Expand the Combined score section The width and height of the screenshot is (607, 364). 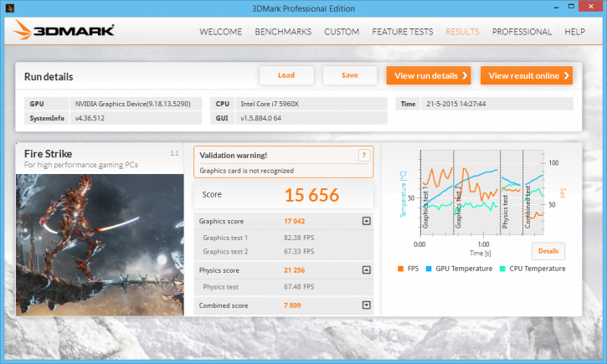[366, 305]
